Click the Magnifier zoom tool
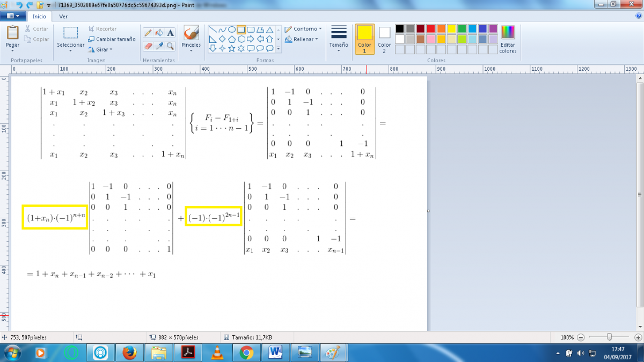 [x=171, y=46]
